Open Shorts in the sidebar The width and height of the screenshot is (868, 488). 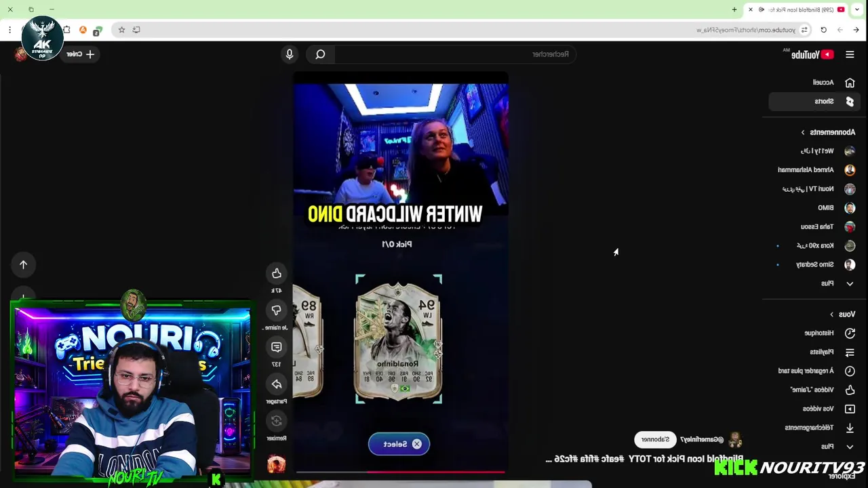pos(814,101)
